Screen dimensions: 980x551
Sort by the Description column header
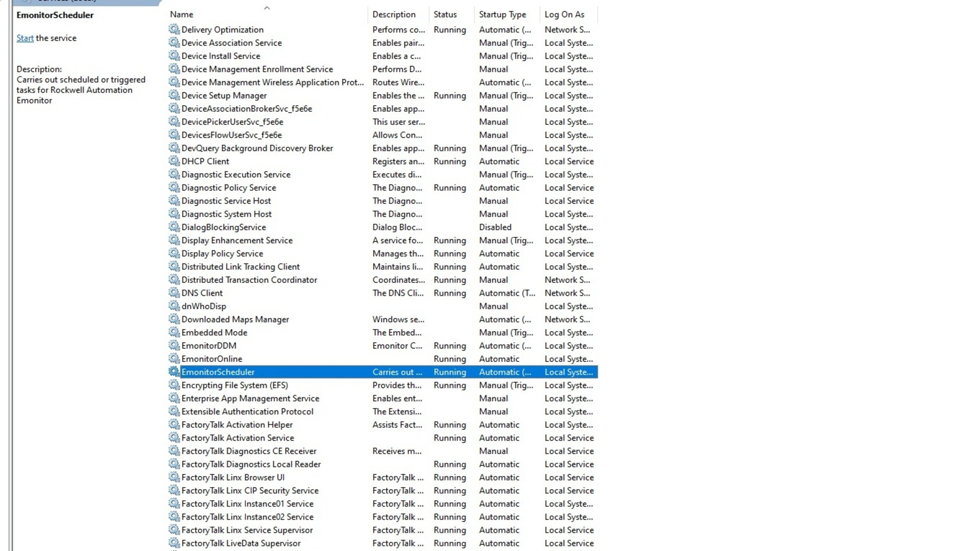point(398,14)
